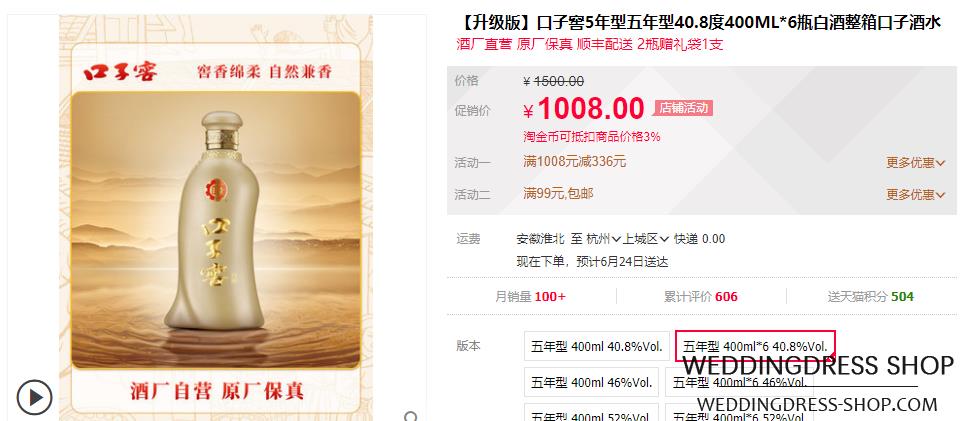Click the product title text
This screenshot has width=968, height=421.
(x=700, y=23)
